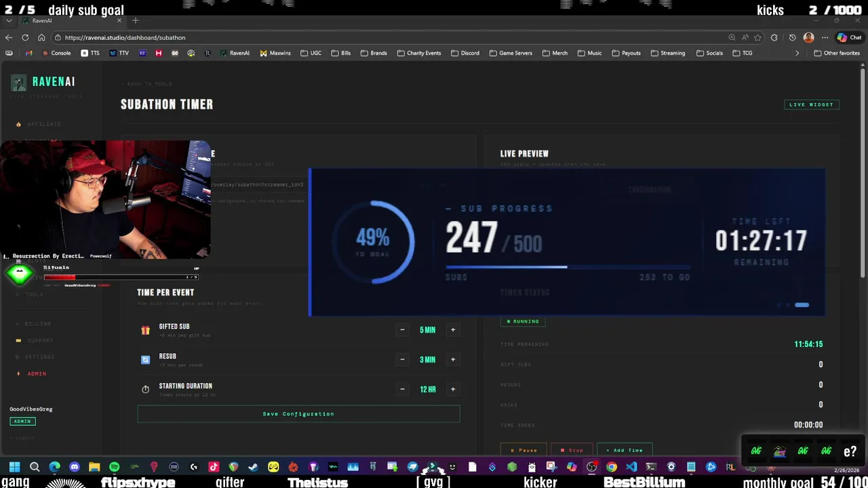Go to the browser home page
This screenshot has height=488, width=868.
(x=41, y=37)
